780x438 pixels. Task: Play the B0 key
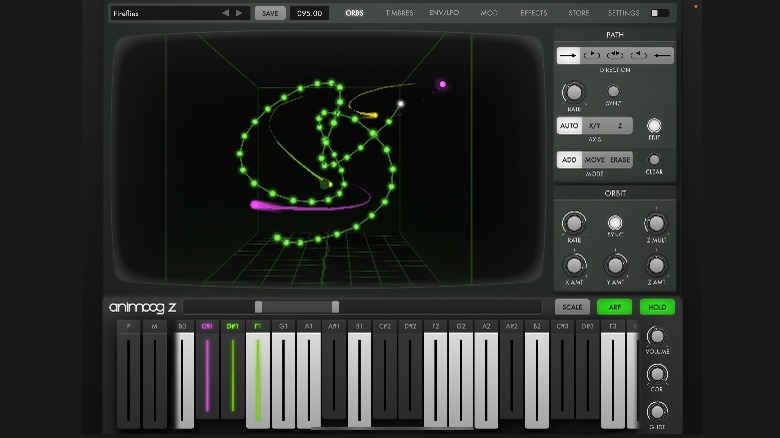coord(182,378)
